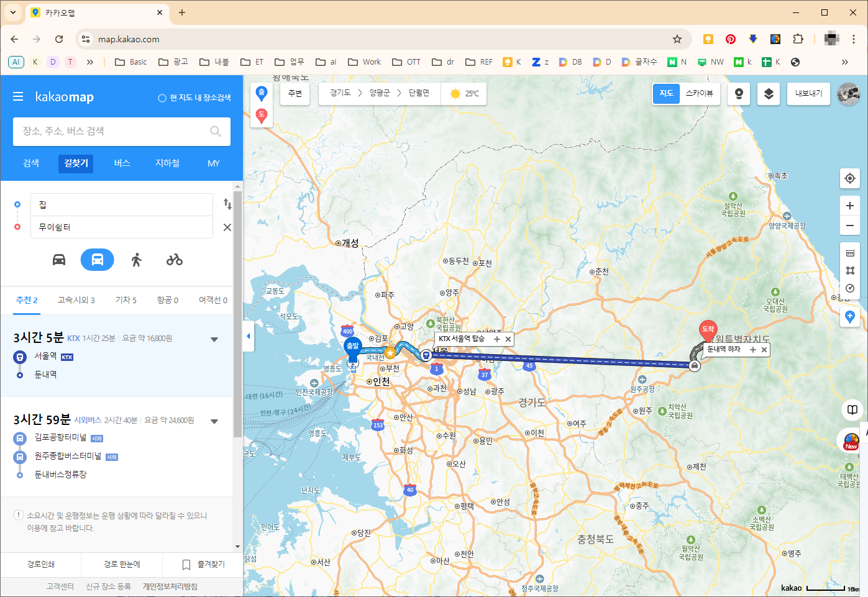Zoom in the map

(x=850, y=206)
